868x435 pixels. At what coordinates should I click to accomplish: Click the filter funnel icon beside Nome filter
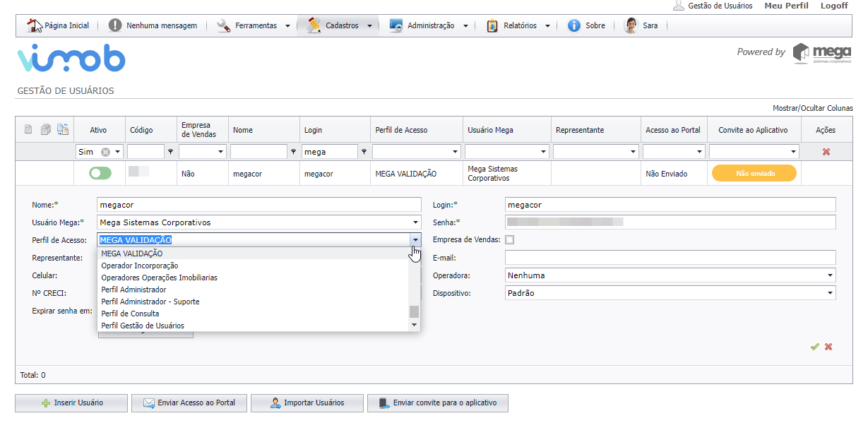292,152
